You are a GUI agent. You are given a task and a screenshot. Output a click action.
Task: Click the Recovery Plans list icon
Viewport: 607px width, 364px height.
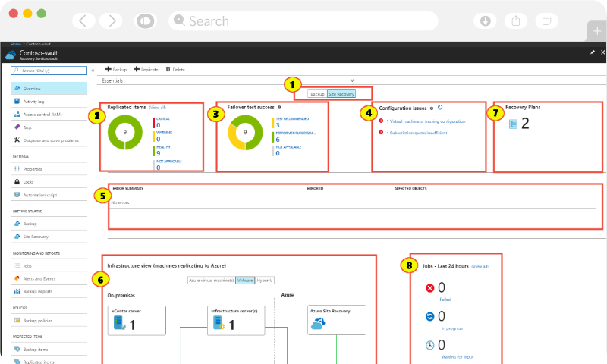tap(514, 124)
